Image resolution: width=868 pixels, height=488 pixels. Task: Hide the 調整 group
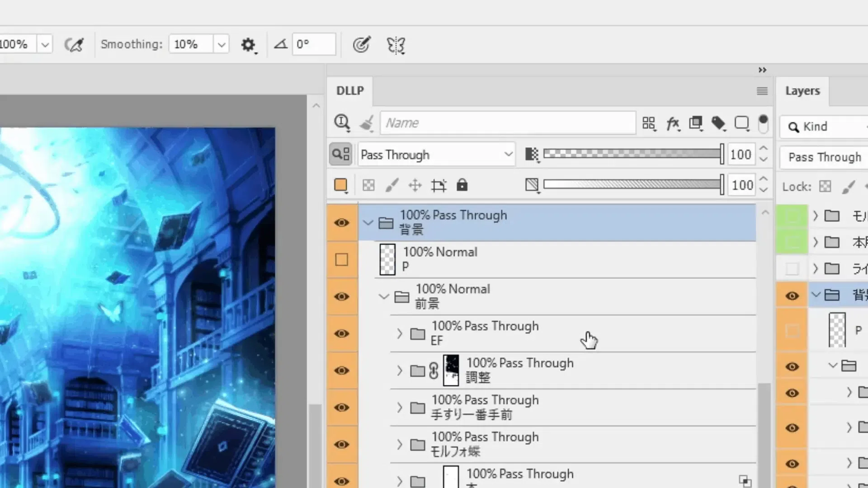click(x=342, y=371)
